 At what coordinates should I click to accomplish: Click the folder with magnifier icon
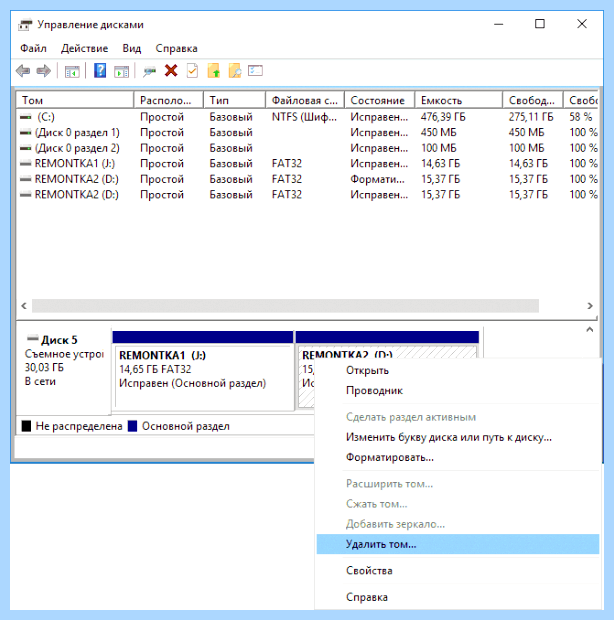coord(235,71)
